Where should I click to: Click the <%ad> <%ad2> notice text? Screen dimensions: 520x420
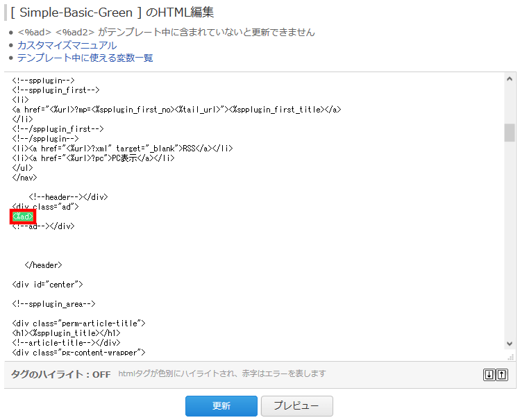(166, 32)
